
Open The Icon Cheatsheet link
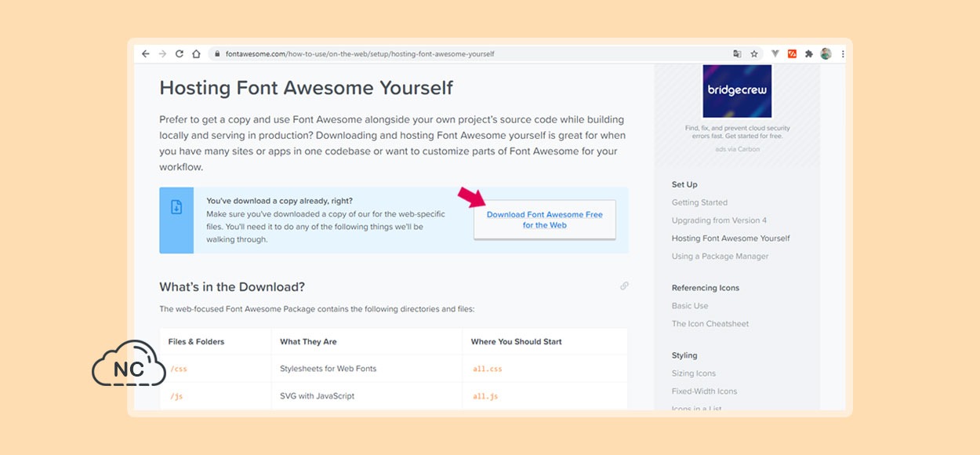pos(710,324)
